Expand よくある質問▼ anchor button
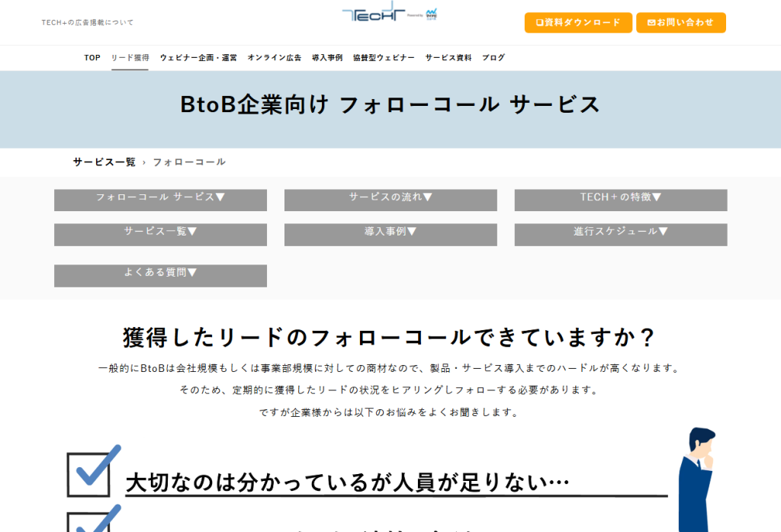781x532 pixels. tap(160, 275)
